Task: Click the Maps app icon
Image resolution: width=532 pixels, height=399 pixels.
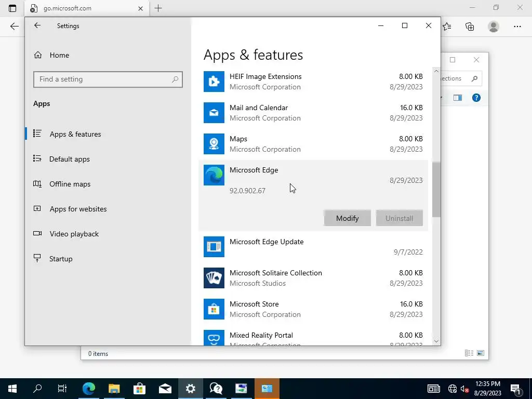Action: 214,144
